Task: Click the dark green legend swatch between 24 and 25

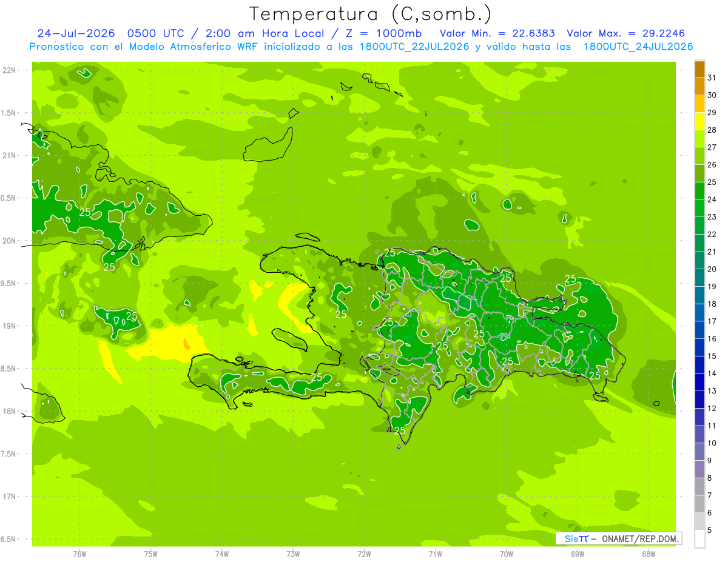Action: pyautogui.click(x=699, y=190)
